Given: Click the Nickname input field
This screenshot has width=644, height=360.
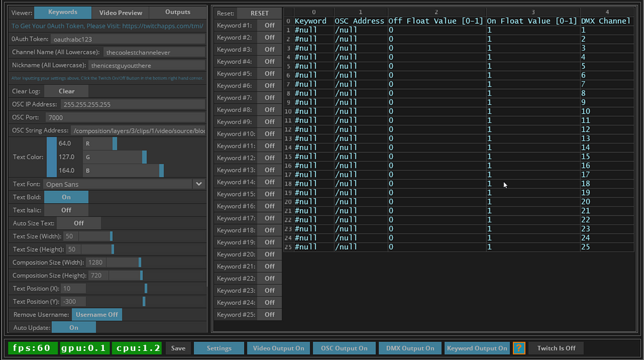Looking at the screenshot, I should point(147,66).
